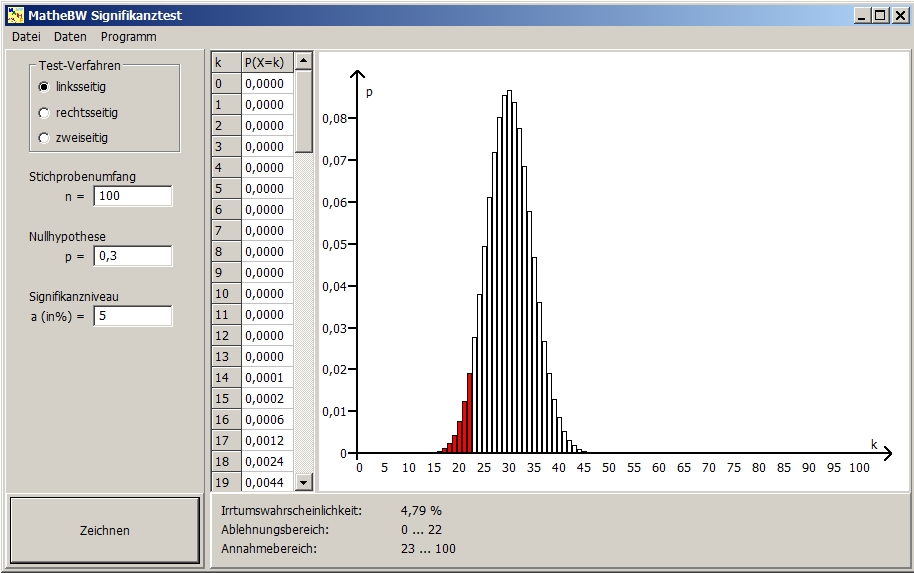This screenshot has width=914, height=573.
Task: Click the MatheBW app icon in title bar
Action: [x=15, y=15]
